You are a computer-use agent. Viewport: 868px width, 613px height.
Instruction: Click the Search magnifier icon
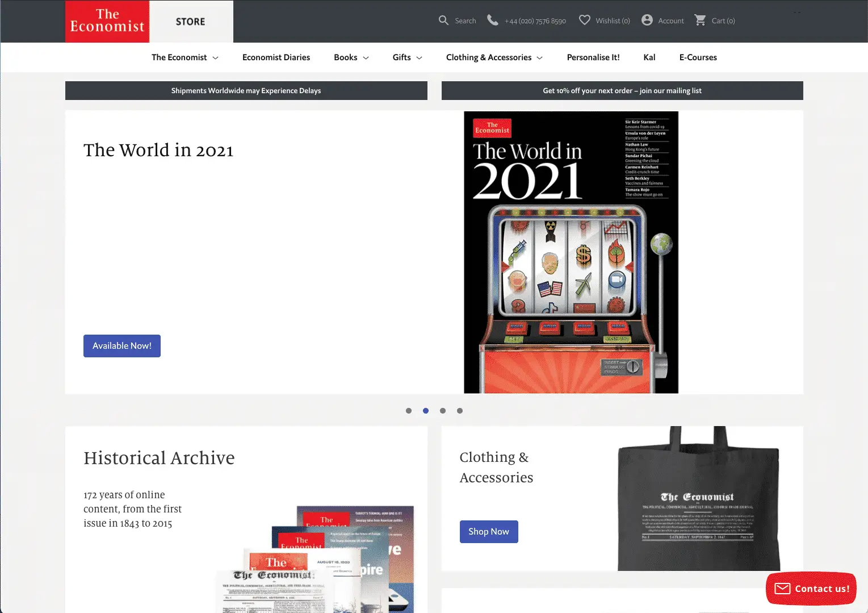click(x=443, y=20)
